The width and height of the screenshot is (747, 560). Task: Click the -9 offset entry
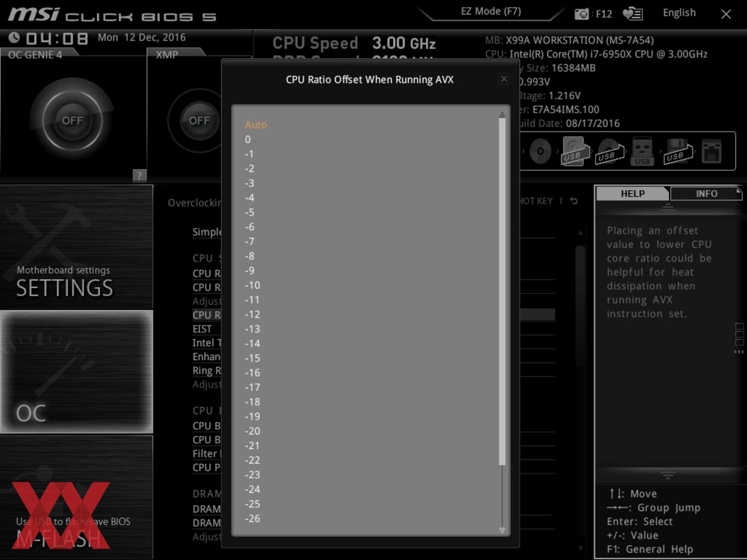pyautogui.click(x=249, y=270)
